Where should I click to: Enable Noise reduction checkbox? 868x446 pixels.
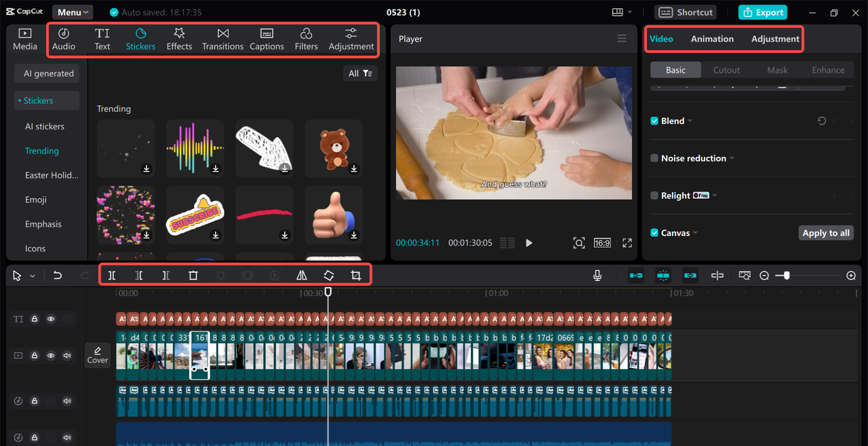654,158
